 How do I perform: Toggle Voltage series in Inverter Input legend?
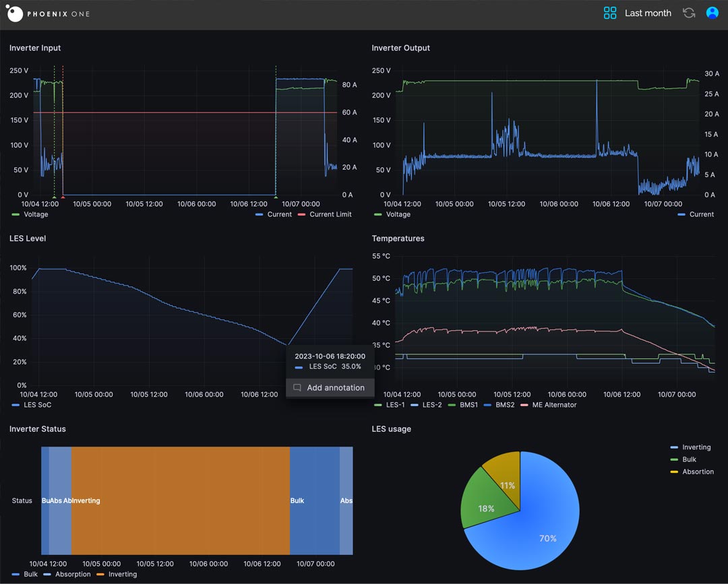pos(36,214)
